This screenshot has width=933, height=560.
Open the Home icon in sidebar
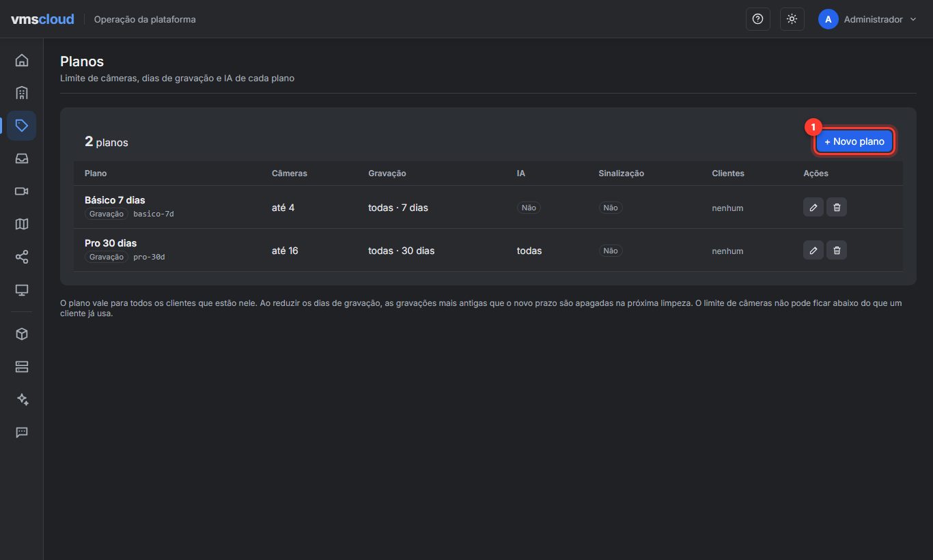coord(22,60)
